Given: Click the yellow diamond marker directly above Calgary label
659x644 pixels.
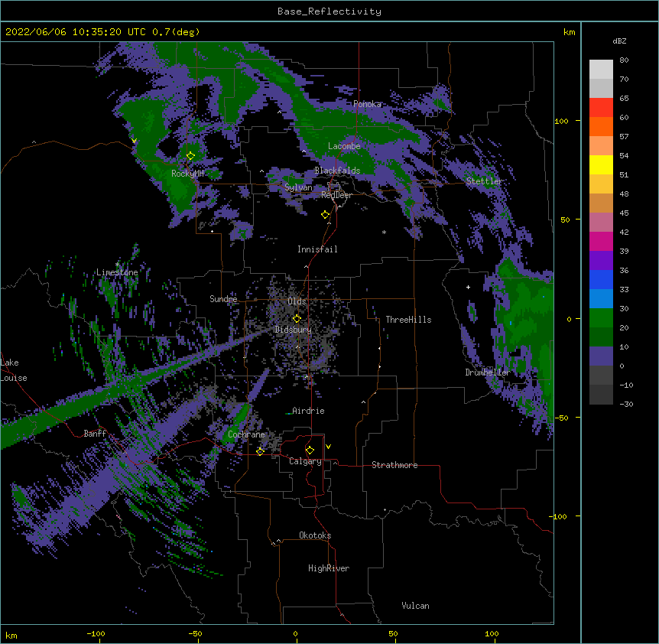Looking at the screenshot, I should (310, 450).
